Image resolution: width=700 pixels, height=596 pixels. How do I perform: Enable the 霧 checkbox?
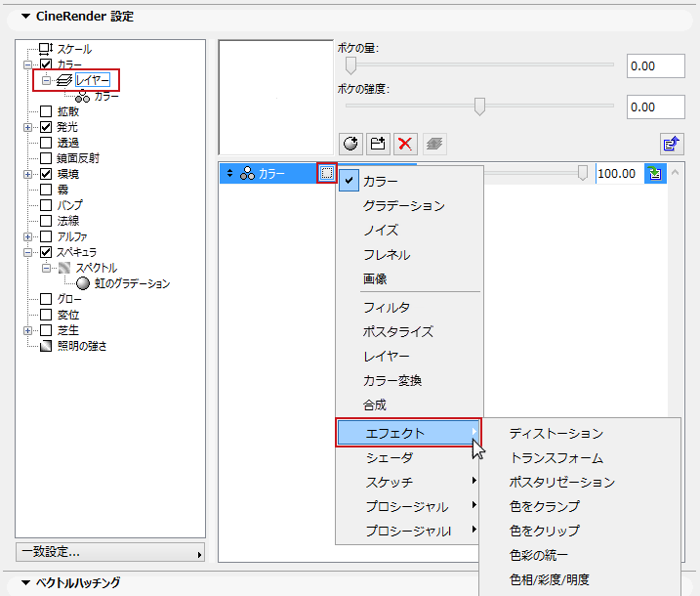[x=46, y=190]
